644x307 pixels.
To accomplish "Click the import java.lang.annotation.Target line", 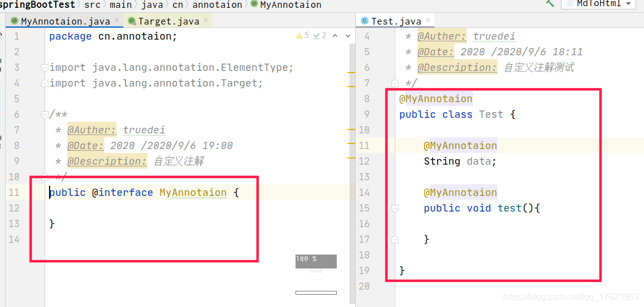I will coord(156,83).
